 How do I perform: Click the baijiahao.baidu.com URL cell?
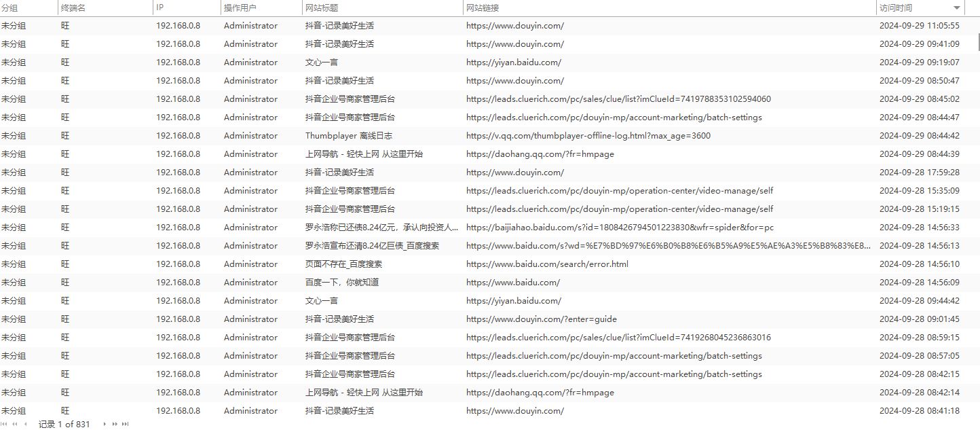click(620, 228)
